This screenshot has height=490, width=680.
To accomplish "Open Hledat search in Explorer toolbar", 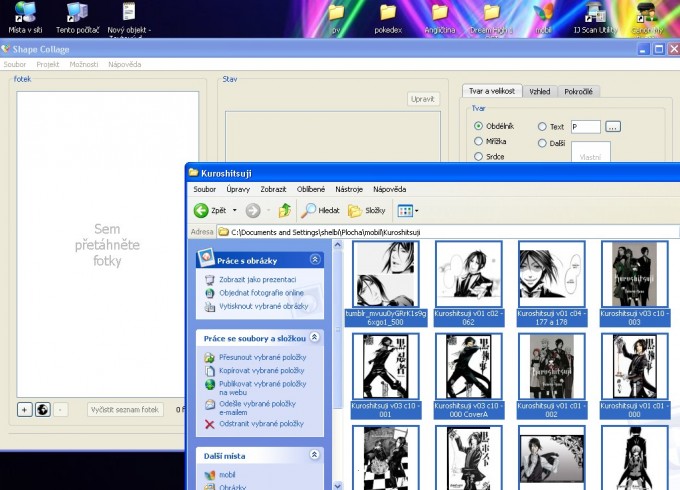I will 320,210.
